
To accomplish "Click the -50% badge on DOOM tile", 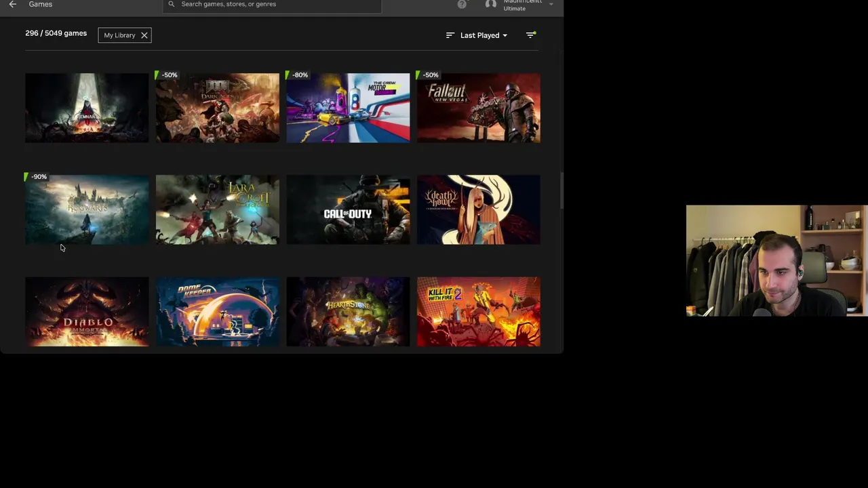I will [167, 75].
